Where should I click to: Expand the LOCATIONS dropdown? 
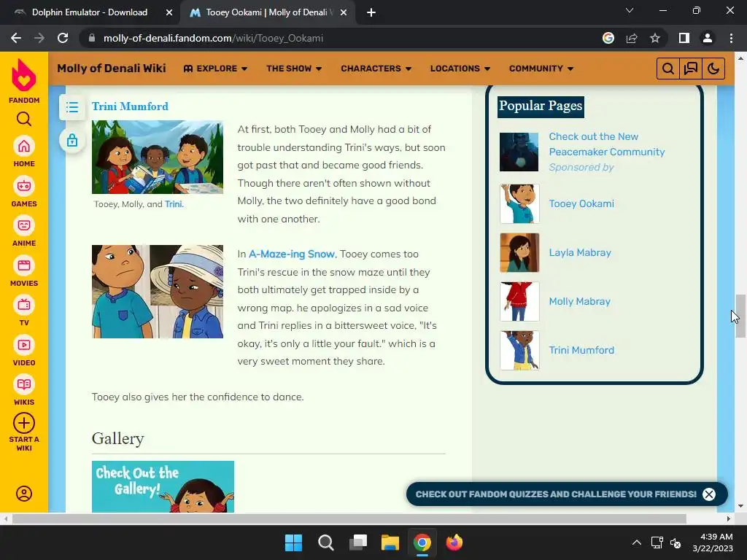click(x=460, y=69)
